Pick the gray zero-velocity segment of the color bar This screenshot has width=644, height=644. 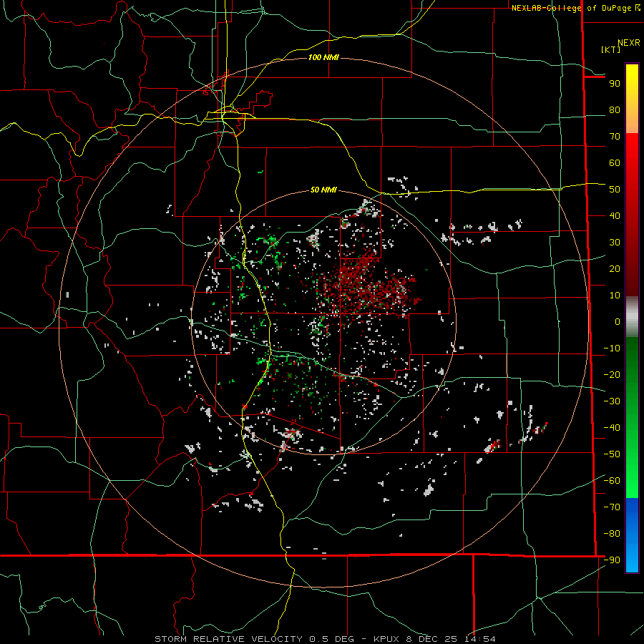click(632, 317)
